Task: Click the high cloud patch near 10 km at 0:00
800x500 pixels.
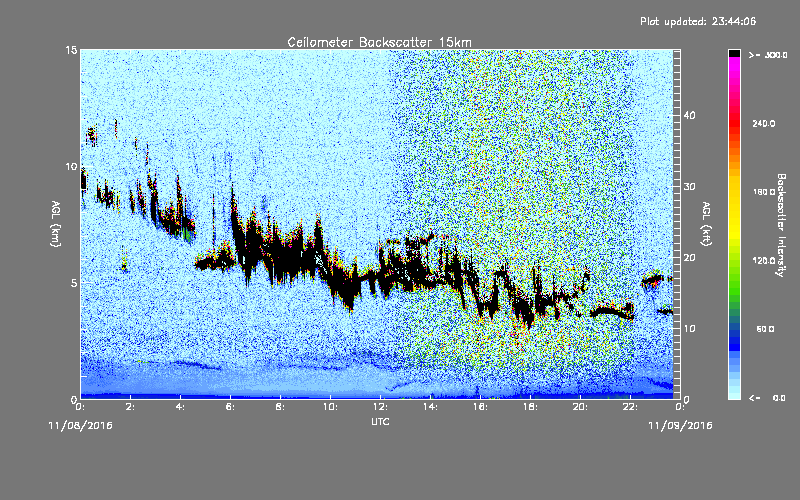Action: (x=84, y=181)
